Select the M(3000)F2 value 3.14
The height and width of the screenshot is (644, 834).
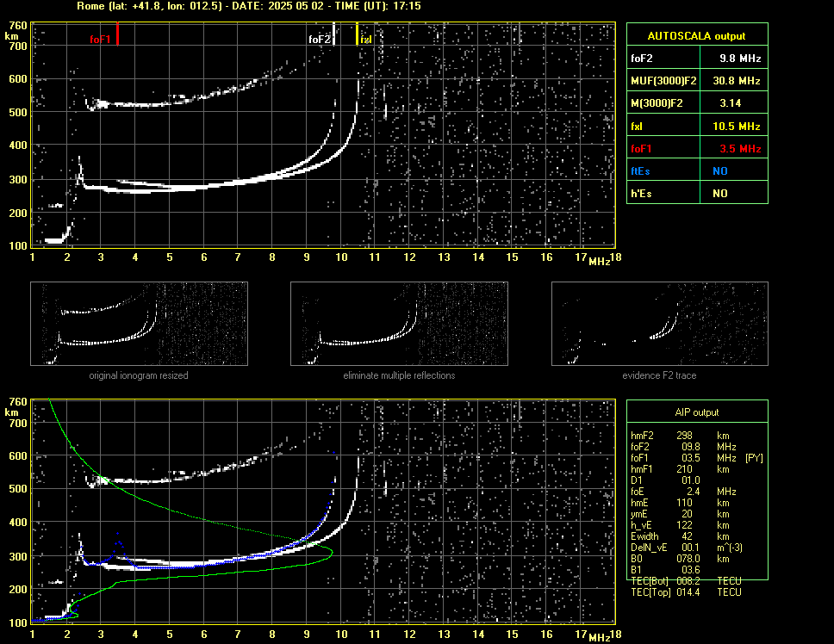[731, 103]
